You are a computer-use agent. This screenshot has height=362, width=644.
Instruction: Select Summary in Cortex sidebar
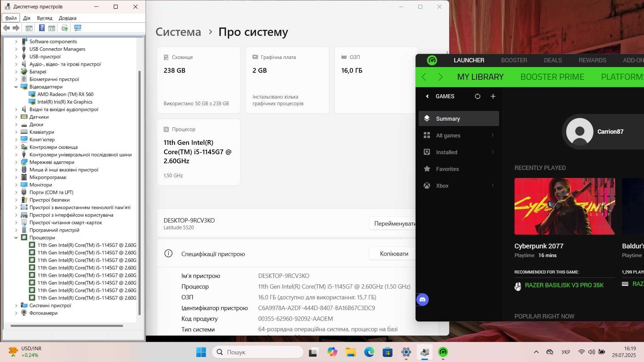459,119
